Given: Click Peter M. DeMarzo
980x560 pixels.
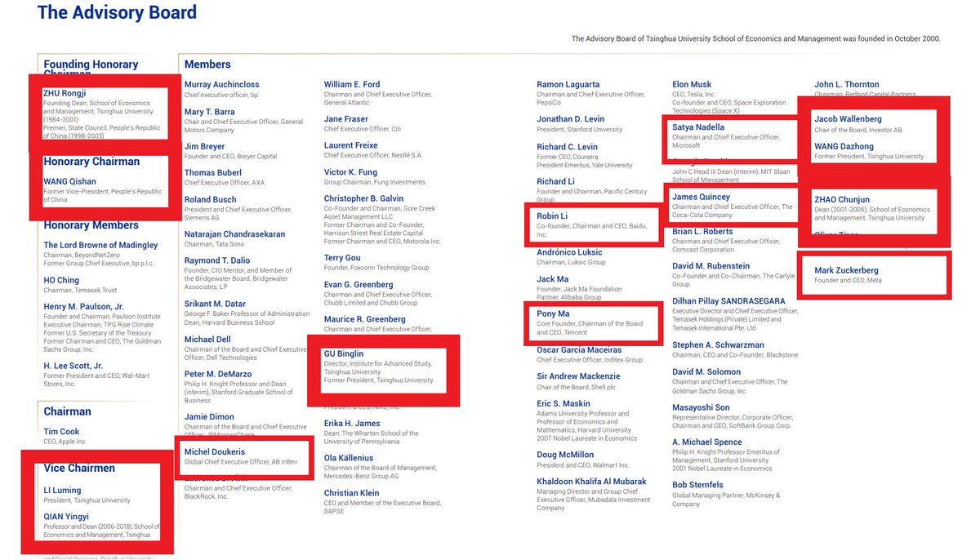Looking at the screenshot, I should [x=218, y=374].
